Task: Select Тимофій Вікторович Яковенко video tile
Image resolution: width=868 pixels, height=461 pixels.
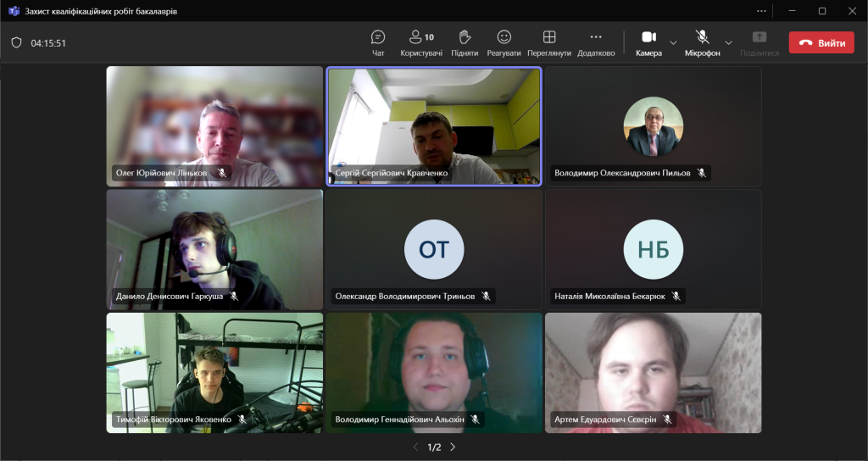Action: [x=214, y=373]
